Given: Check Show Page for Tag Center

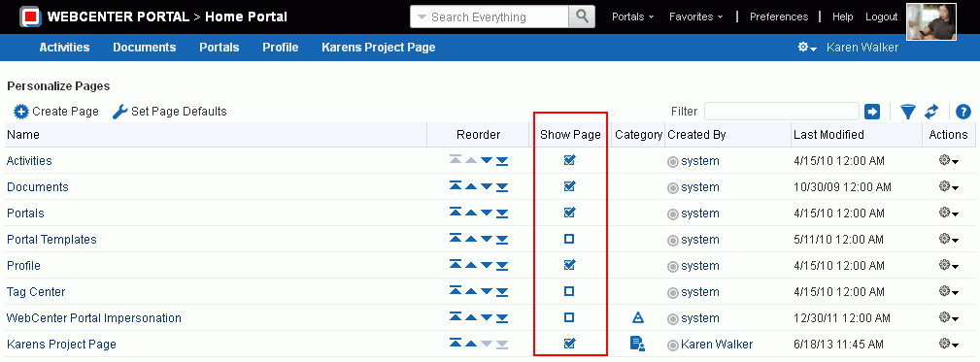Looking at the screenshot, I should tap(569, 291).
